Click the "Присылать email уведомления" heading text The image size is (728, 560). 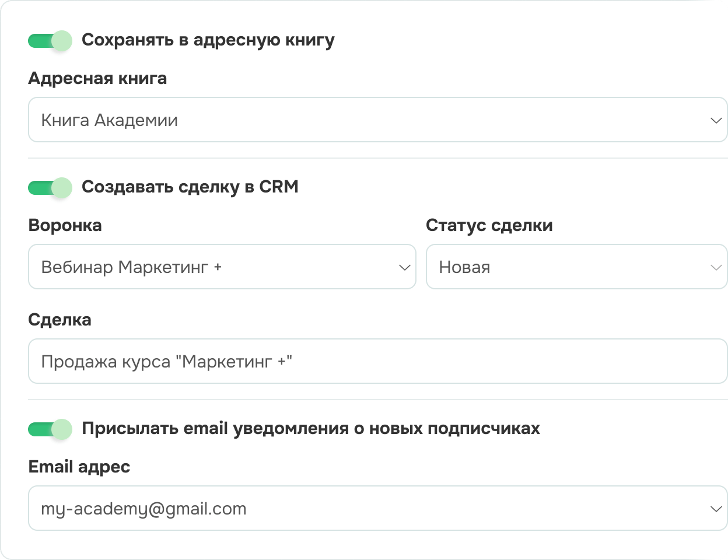click(x=311, y=429)
